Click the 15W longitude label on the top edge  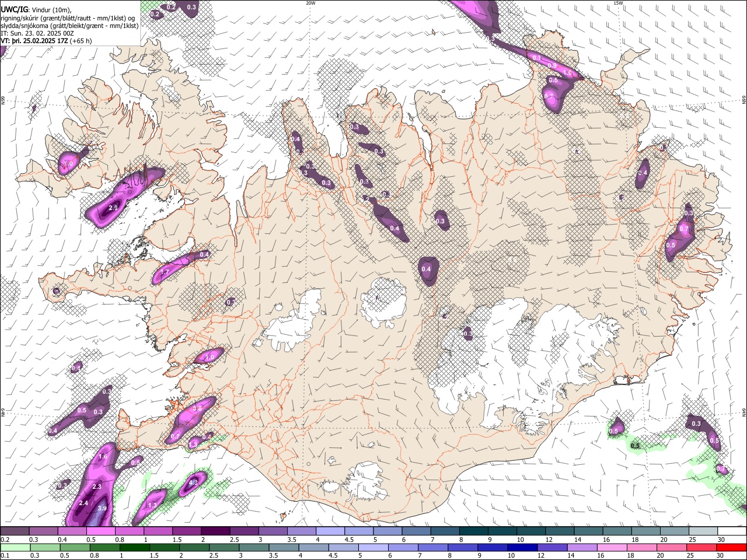coord(618,3)
